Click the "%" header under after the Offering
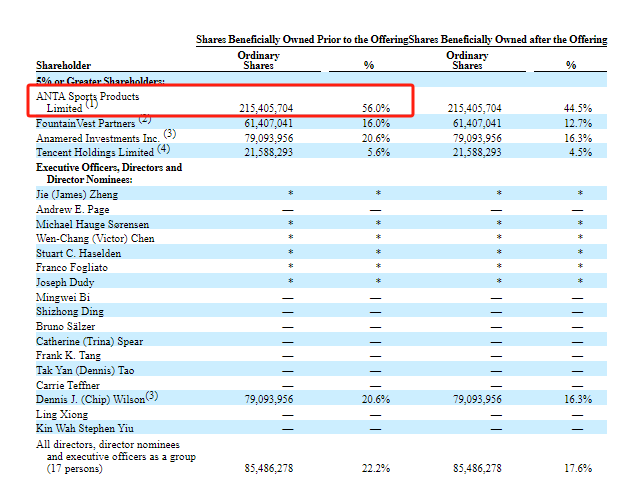Image resolution: width=629 pixels, height=487 pixels. 571,65
